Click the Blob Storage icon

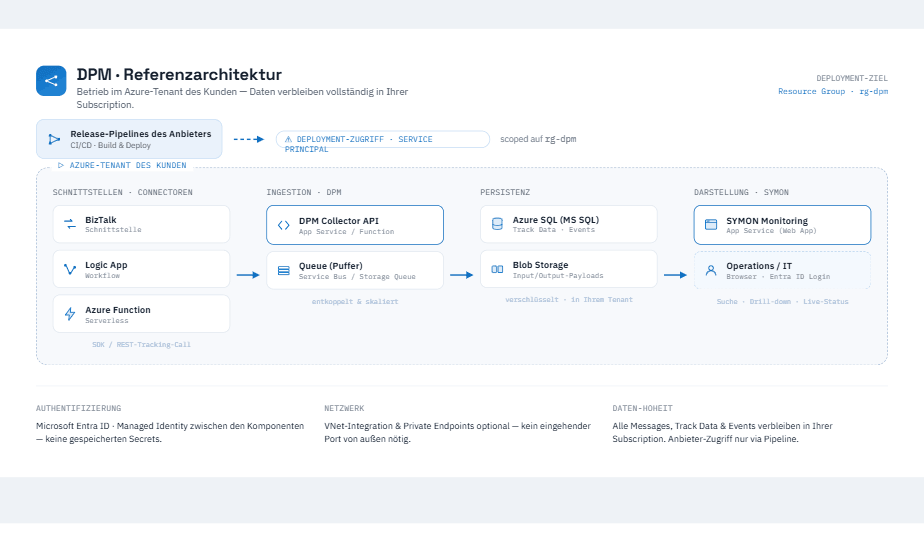tap(497, 269)
